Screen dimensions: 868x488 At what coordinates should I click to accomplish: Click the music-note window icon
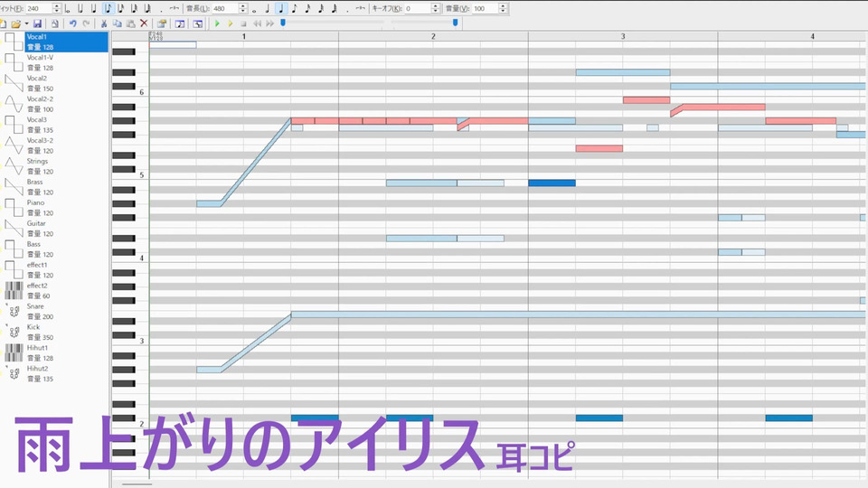(180, 23)
